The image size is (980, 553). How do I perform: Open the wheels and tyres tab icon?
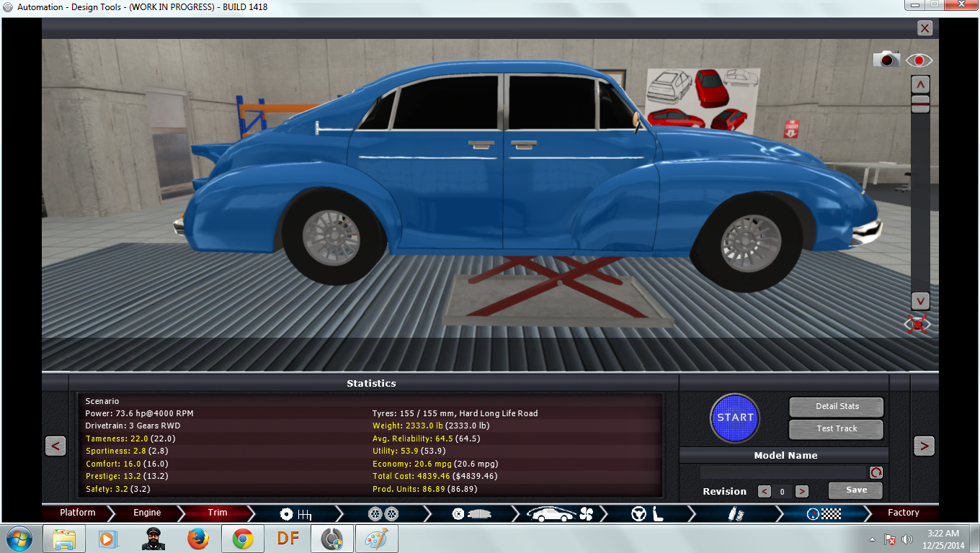point(383,513)
